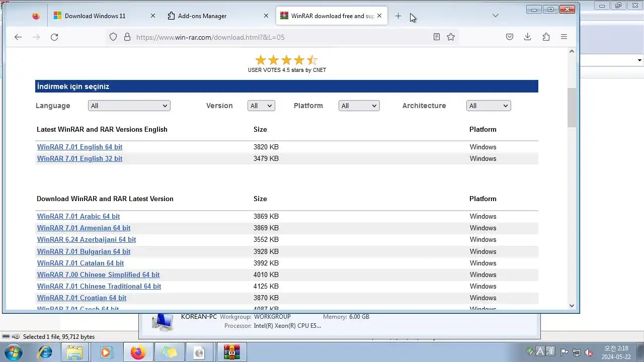This screenshot has height=362, width=644.
Task: Click the Show desktop strip at taskbar end
Action: click(640, 352)
